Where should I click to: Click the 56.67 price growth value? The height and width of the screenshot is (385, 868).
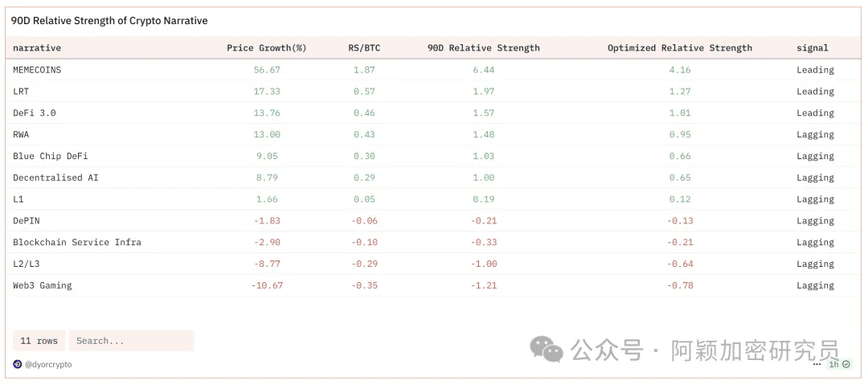coord(267,70)
